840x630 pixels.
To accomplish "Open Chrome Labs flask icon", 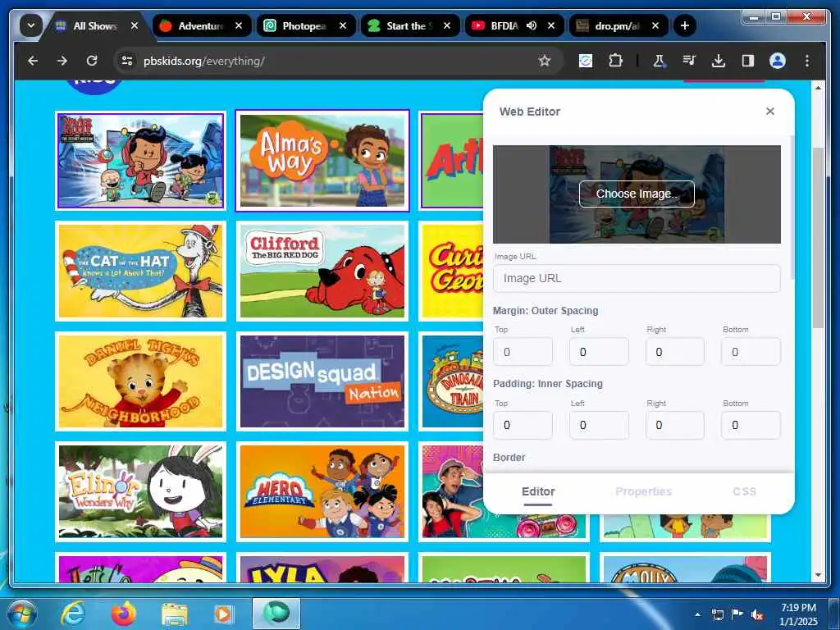I will pos(659,61).
